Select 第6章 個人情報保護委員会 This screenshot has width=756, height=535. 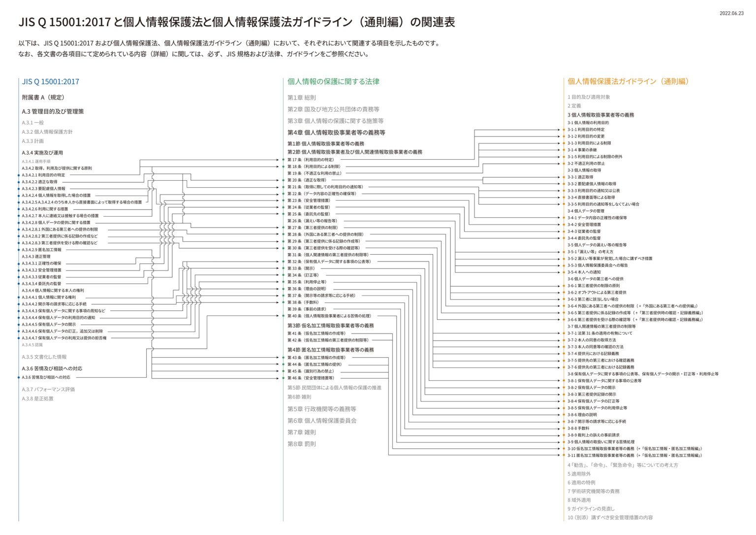pos(322,420)
